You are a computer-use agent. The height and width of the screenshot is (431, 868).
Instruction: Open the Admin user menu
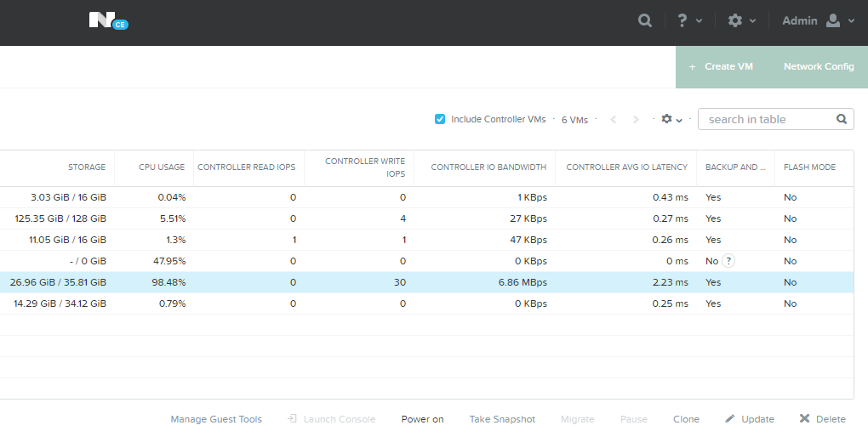(818, 20)
